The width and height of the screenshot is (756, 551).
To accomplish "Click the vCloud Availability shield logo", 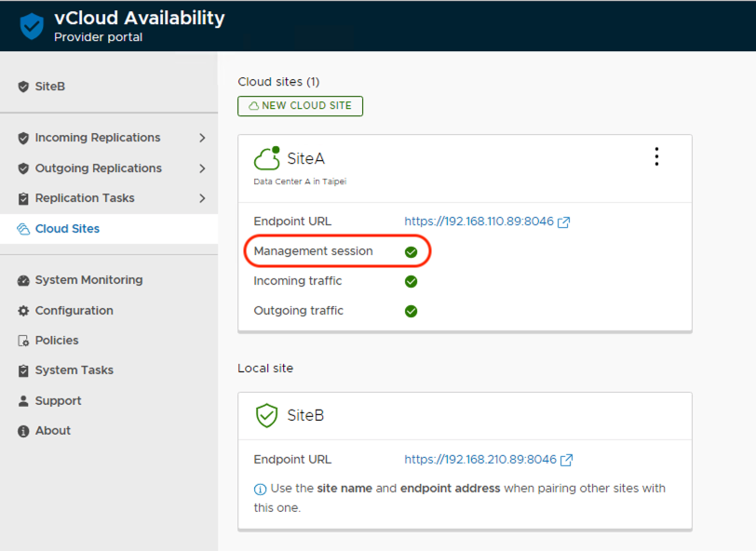I will [x=32, y=26].
